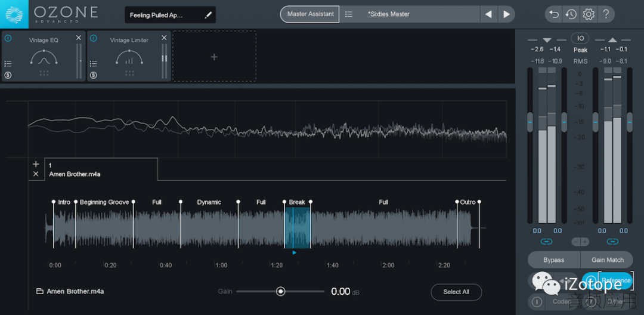Enable Gain Match

coord(608,260)
